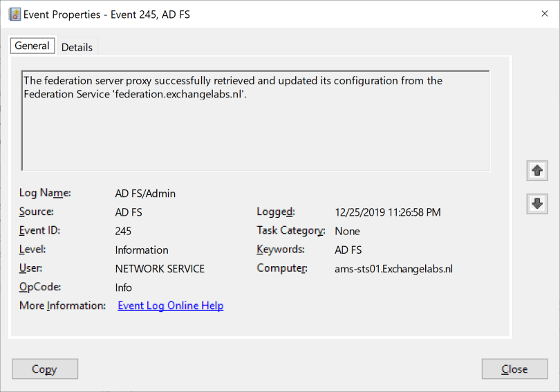Click the Logged timestamp 12/25/2019 11:26:58 PM
The image size is (560, 392).
pyautogui.click(x=387, y=212)
